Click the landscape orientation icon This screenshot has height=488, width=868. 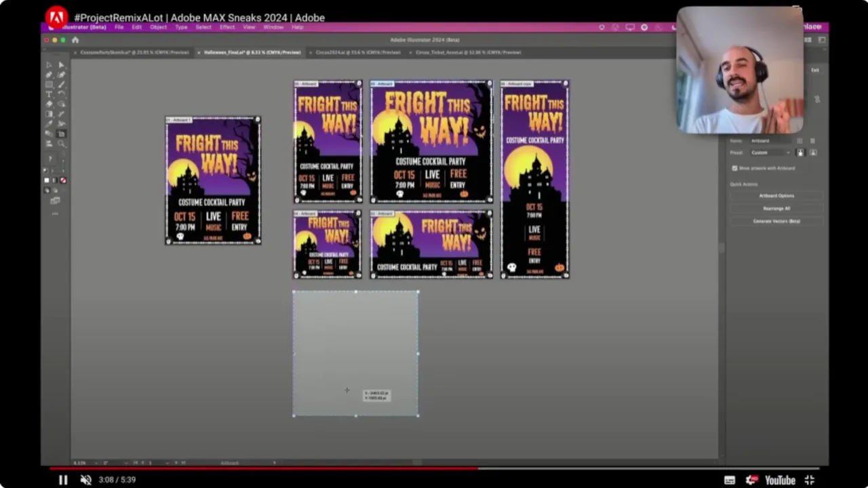coord(813,152)
